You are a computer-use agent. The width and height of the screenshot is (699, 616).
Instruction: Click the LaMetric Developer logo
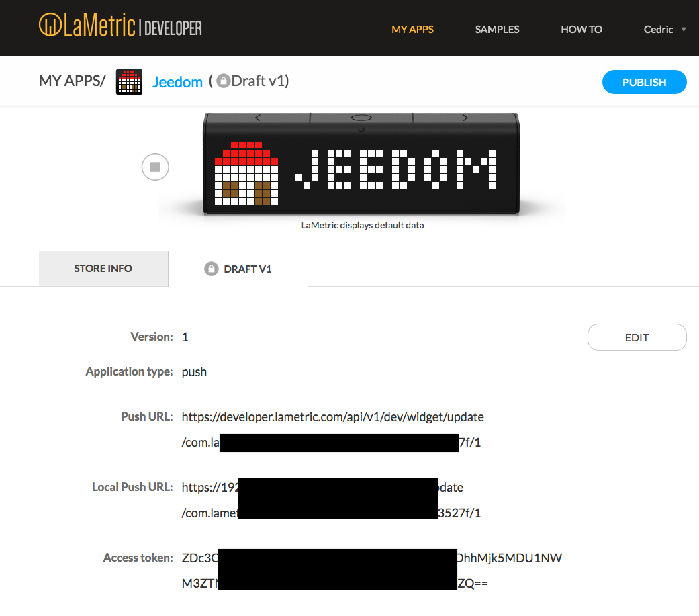120,26
